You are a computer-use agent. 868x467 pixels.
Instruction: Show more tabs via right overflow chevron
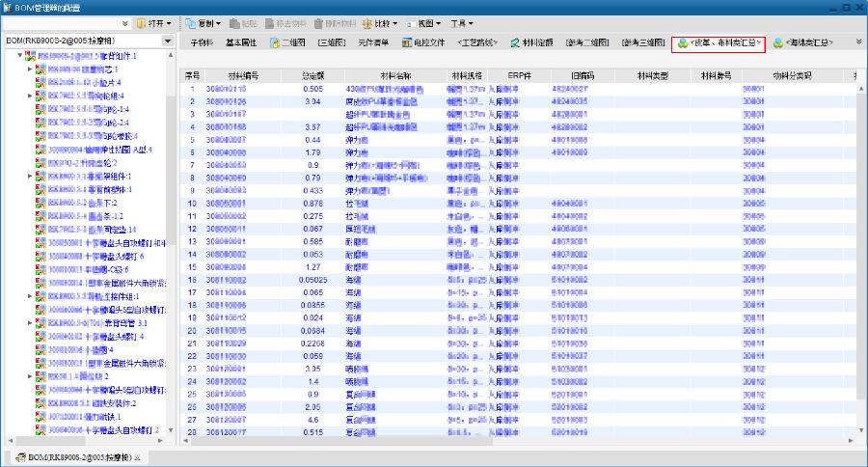[x=858, y=42]
